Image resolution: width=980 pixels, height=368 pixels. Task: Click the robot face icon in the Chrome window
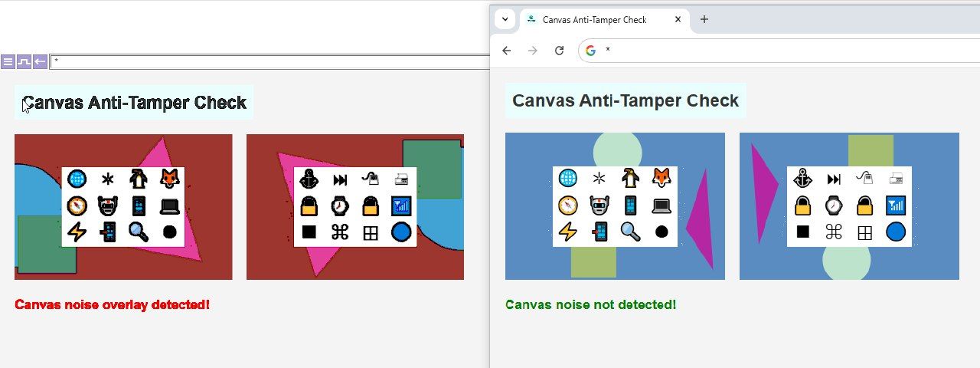tap(599, 205)
